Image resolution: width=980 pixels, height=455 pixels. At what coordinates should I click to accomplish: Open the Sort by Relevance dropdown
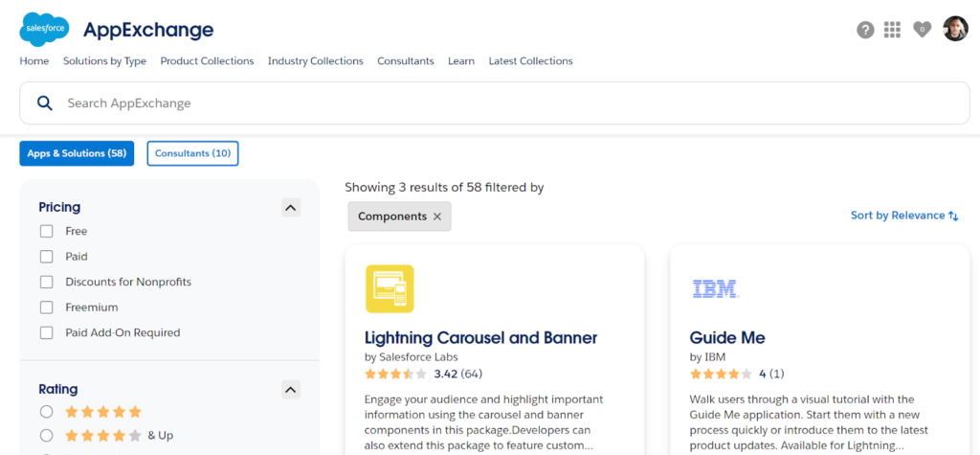click(904, 216)
